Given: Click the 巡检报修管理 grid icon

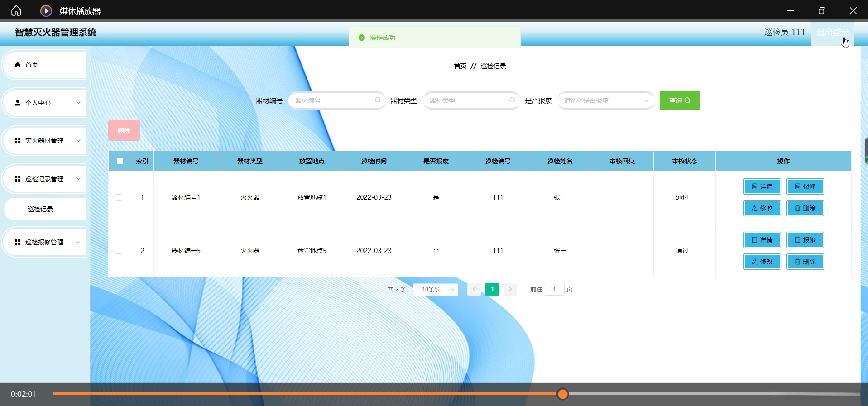Looking at the screenshot, I should pos(18,242).
